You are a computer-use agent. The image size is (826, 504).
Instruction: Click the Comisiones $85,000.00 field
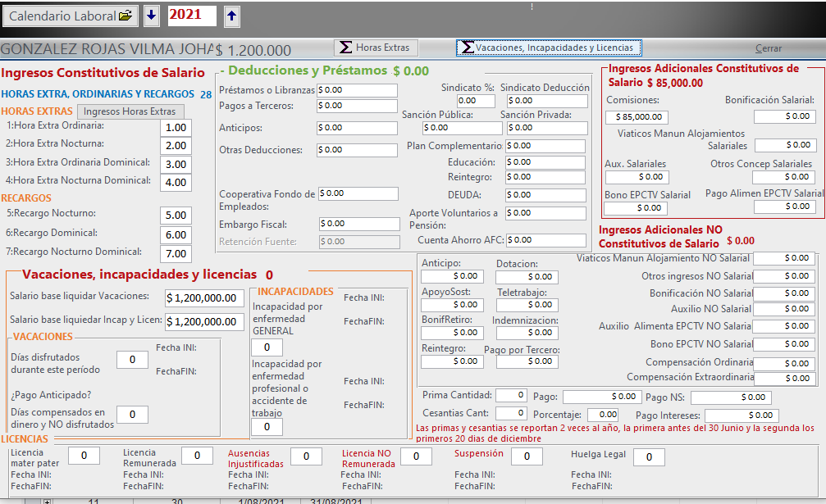637,117
